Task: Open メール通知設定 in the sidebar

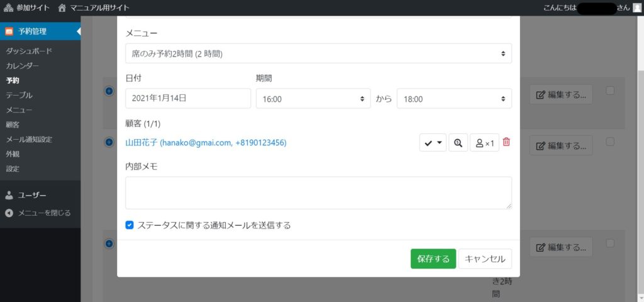Action: pyautogui.click(x=29, y=139)
